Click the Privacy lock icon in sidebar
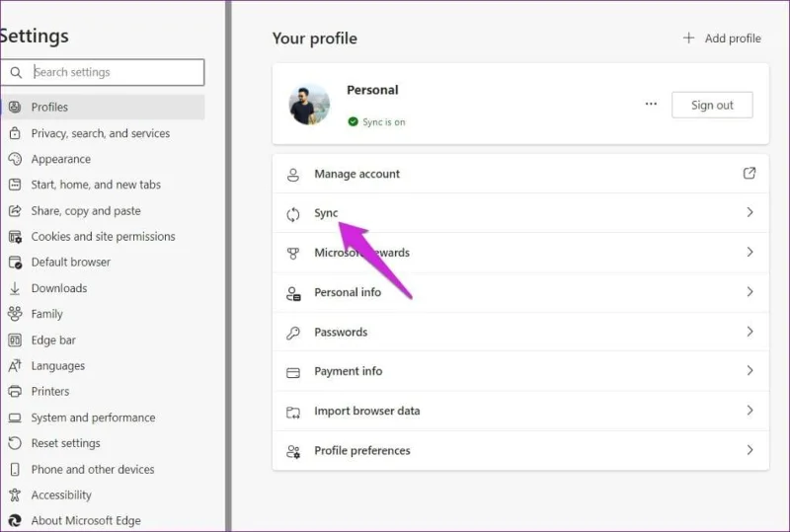Screen dimensions: 790x532 coord(15,133)
